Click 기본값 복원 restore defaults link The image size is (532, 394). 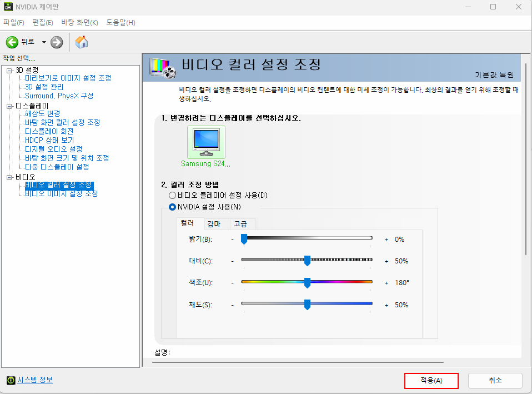pos(494,74)
